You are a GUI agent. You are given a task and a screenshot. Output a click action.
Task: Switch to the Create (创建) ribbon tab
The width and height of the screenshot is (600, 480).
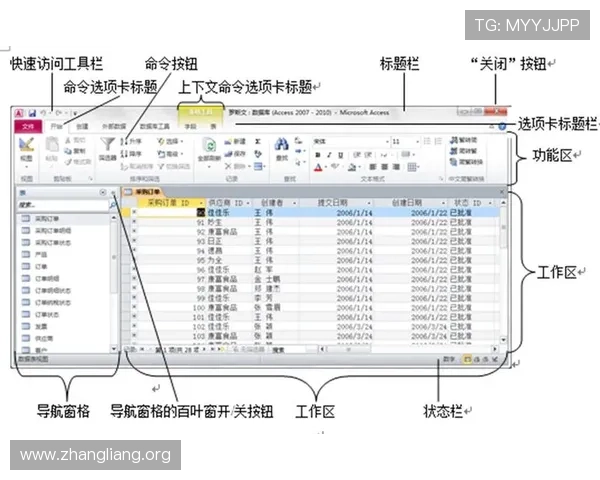tap(82, 126)
